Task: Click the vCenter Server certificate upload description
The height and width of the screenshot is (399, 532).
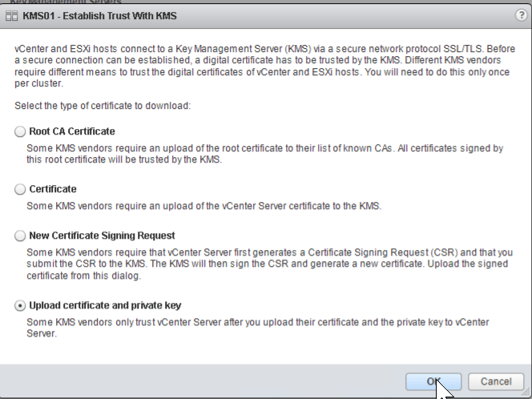Action: pos(204,206)
